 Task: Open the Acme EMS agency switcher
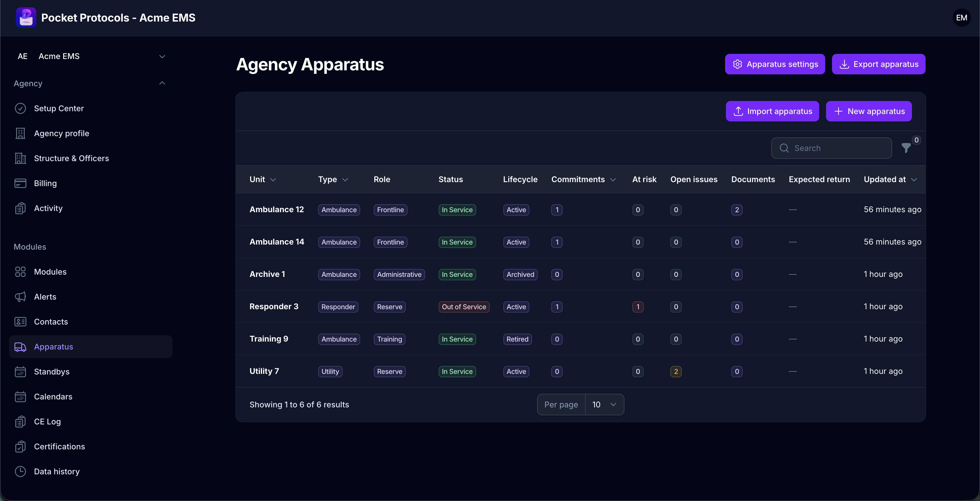click(x=91, y=56)
